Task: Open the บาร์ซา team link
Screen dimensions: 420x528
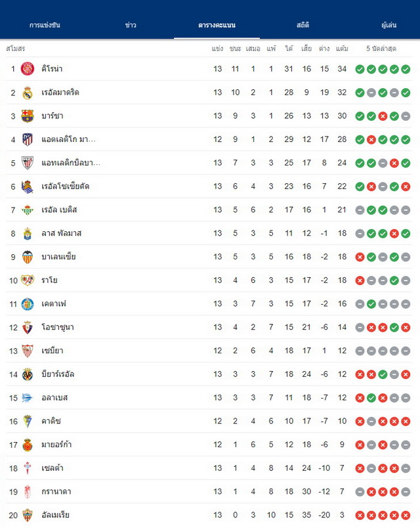Action: (52, 116)
